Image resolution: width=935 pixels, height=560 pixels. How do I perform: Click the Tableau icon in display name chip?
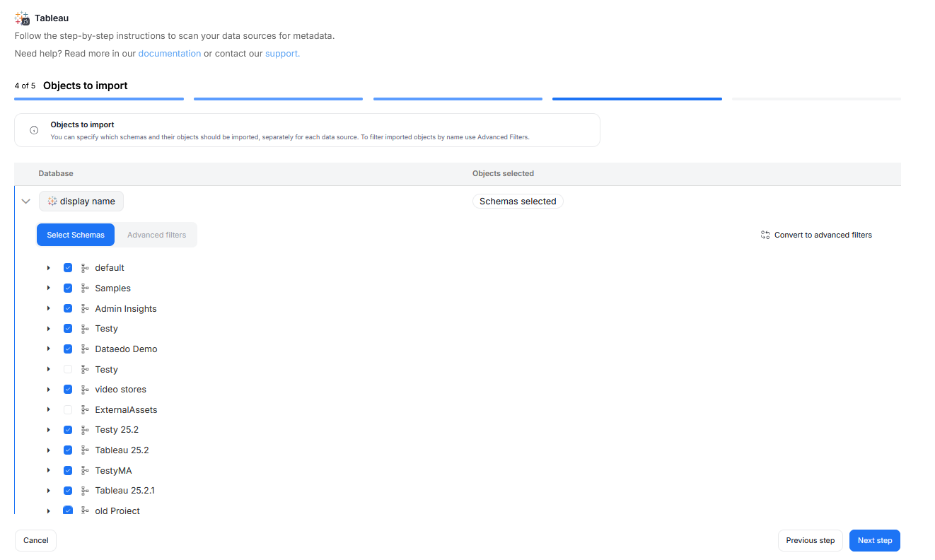pos(52,202)
